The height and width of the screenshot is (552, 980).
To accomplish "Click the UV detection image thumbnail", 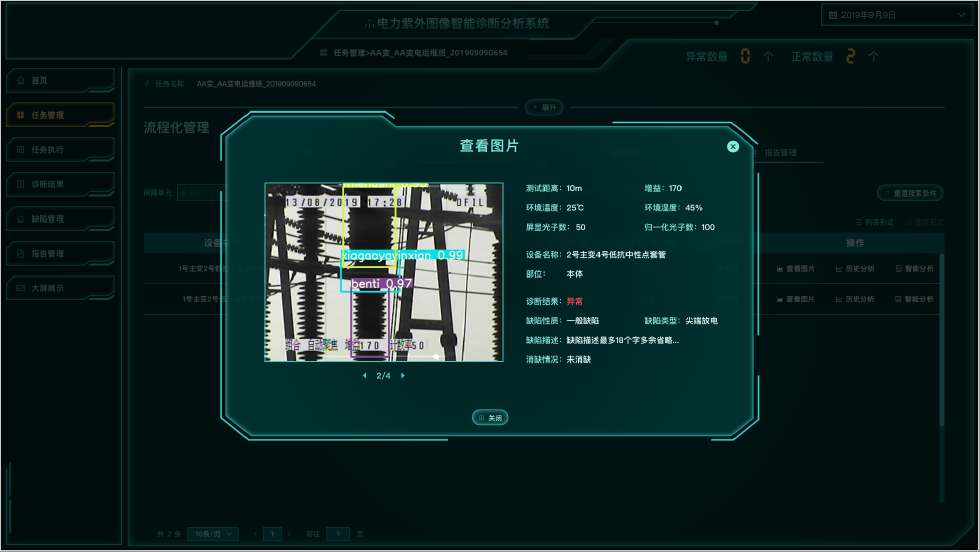I will coord(384,272).
